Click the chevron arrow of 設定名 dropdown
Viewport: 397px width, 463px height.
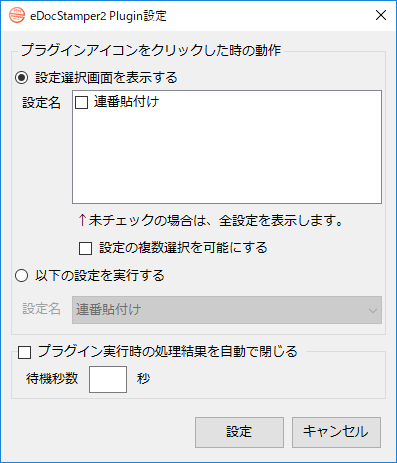(373, 311)
